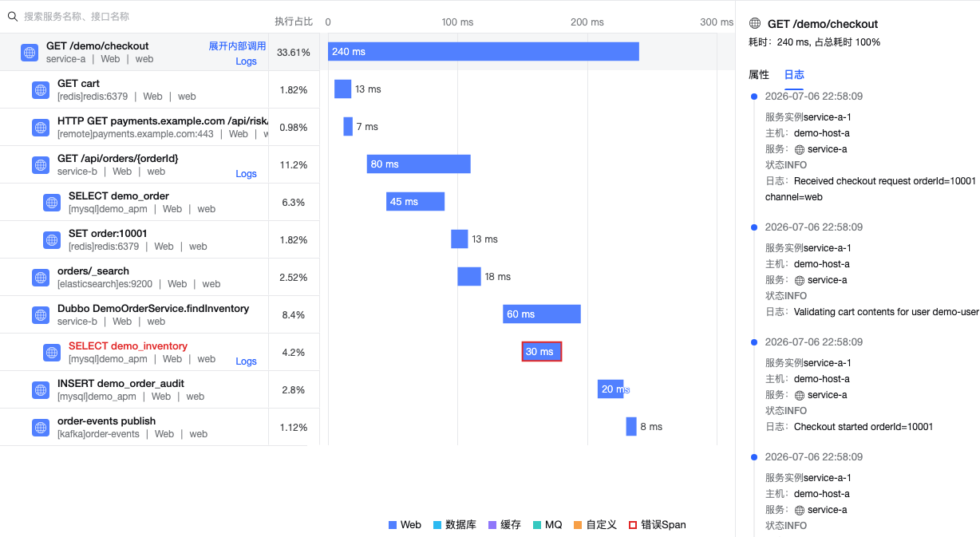Switch to the 日志 tab
This screenshot has width=980, height=537.
(794, 75)
